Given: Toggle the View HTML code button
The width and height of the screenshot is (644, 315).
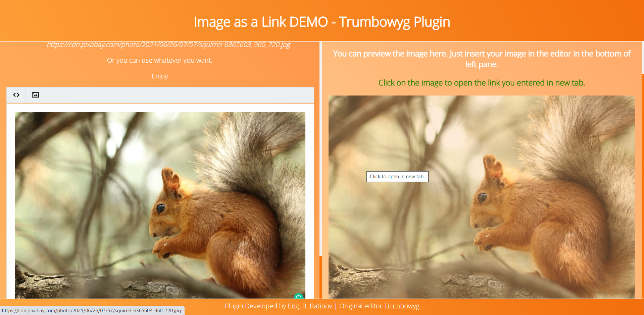Looking at the screenshot, I should click(16, 95).
